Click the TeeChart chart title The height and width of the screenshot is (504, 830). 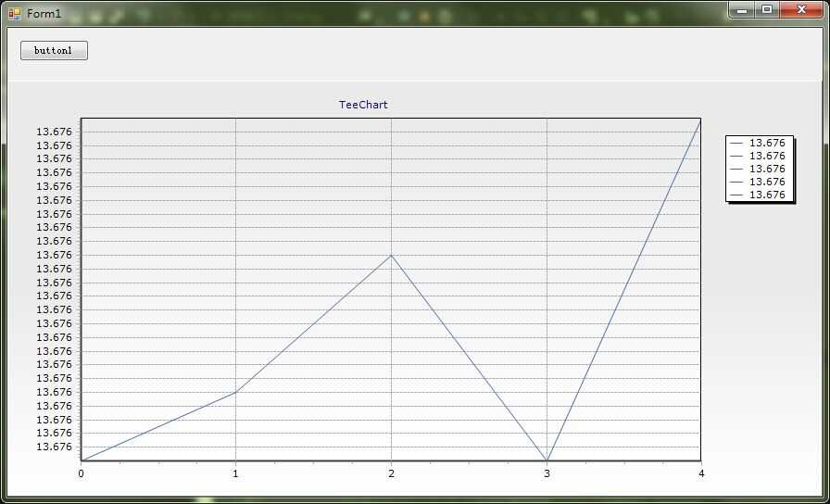(x=363, y=105)
